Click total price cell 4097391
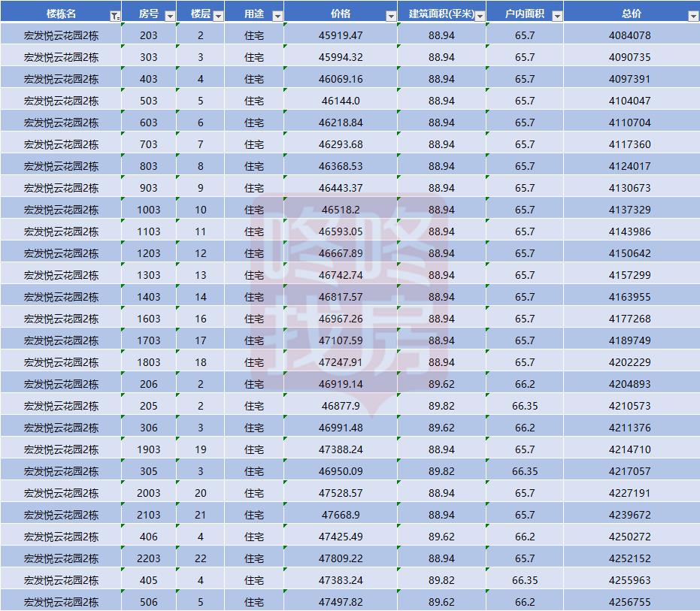700x611 pixels. click(x=630, y=79)
